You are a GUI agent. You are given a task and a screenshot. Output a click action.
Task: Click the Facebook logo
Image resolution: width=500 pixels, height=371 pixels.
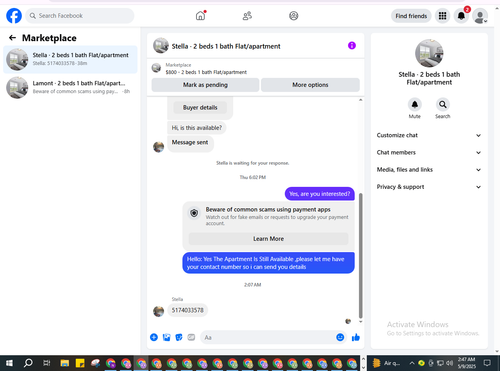tap(14, 16)
